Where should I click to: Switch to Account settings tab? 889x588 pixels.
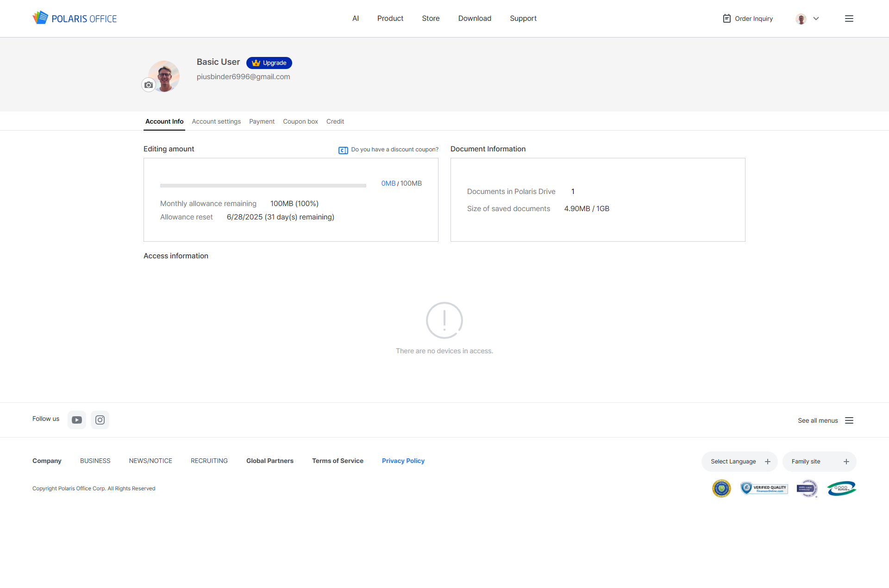pos(216,121)
